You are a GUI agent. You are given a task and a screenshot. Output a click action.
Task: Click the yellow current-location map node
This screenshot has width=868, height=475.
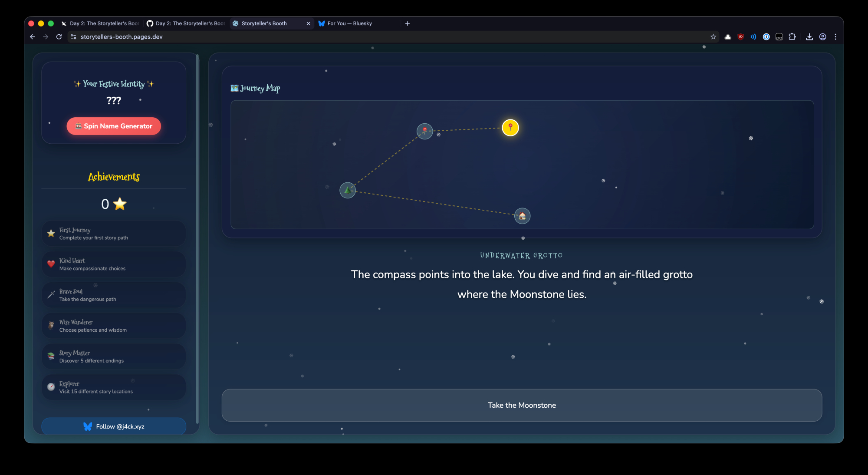point(510,128)
